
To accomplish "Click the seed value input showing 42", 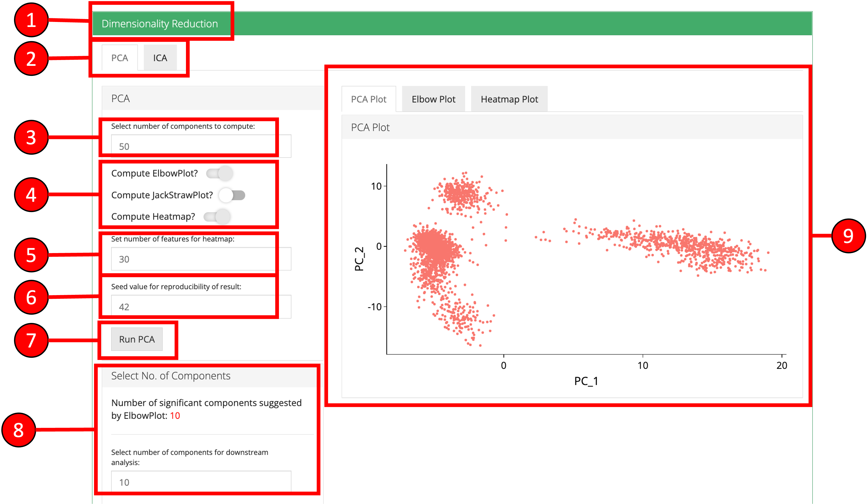I will click(201, 307).
